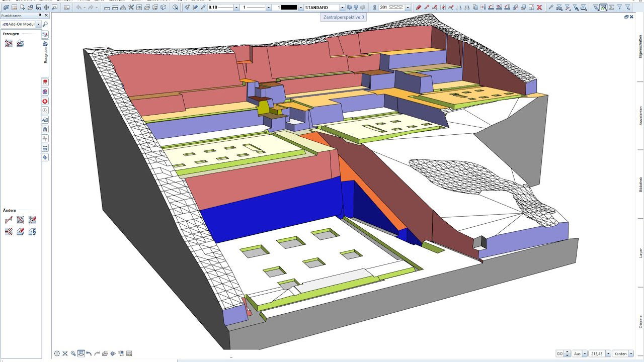Select the first Ändern tool with red line
Screen dimensions: 644x362
(x=9, y=220)
